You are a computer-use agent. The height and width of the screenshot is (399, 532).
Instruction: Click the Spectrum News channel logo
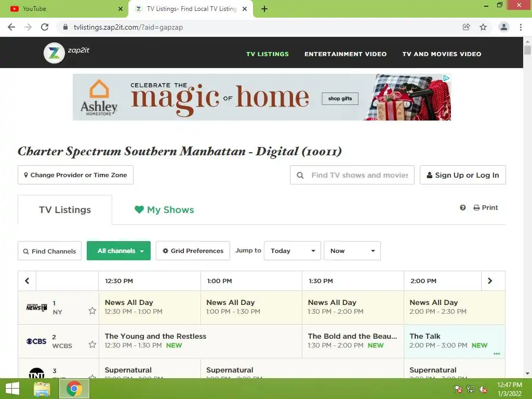point(37,308)
